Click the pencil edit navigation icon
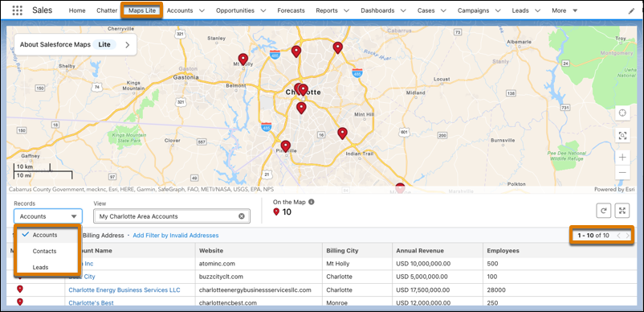The height and width of the screenshot is (312, 644). tap(631, 11)
